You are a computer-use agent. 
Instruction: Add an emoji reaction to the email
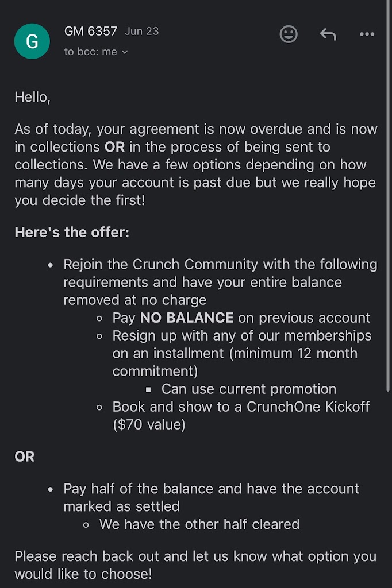click(289, 34)
